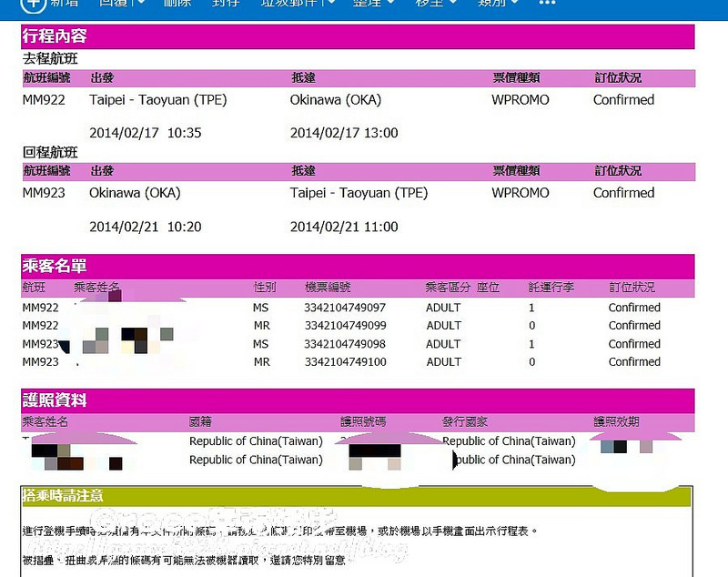This screenshot has width=728, height=577.
Task: Click second-row nationality Republic of China(Taiwan)
Action: tap(256, 460)
